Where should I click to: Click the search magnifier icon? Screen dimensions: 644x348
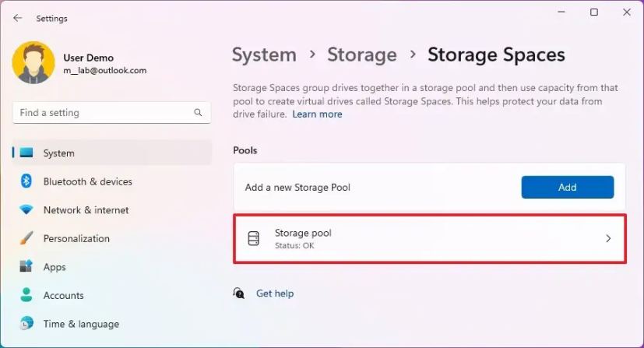click(x=198, y=113)
